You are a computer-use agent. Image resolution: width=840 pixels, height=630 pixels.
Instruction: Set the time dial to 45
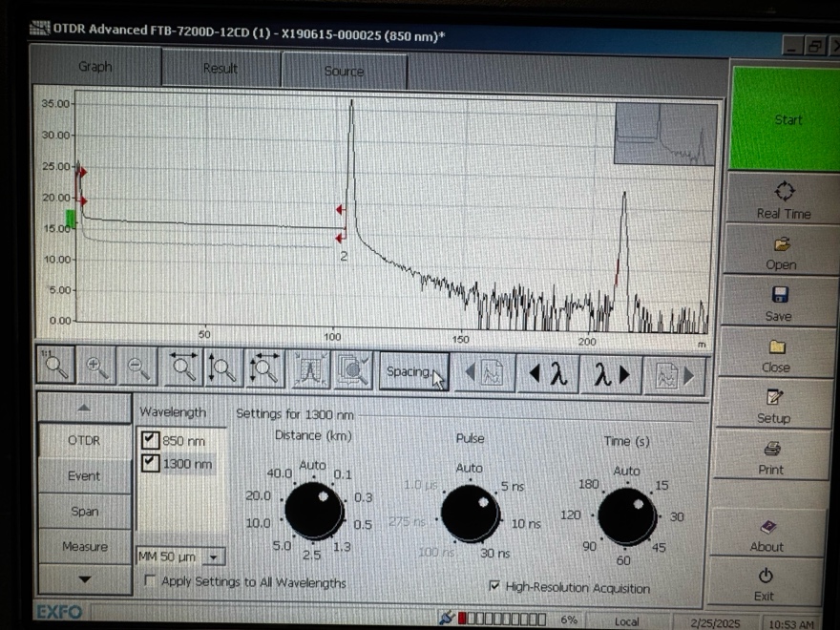pos(659,547)
